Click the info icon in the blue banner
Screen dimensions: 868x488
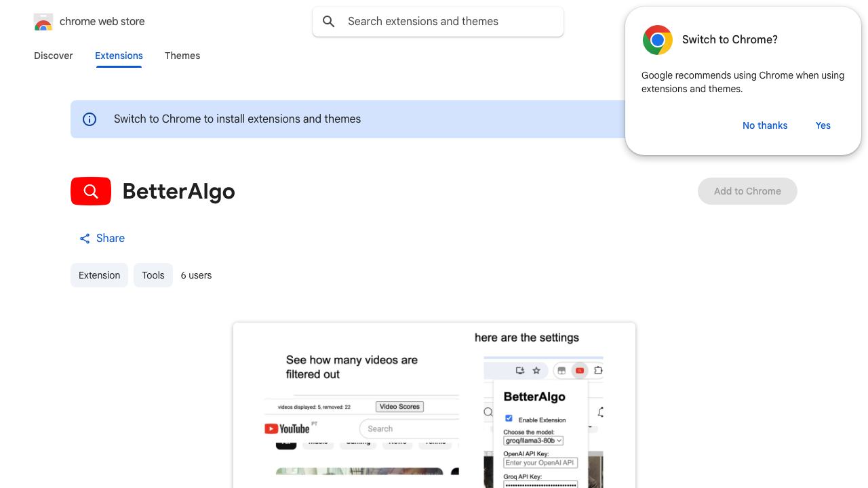[x=90, y=119]
